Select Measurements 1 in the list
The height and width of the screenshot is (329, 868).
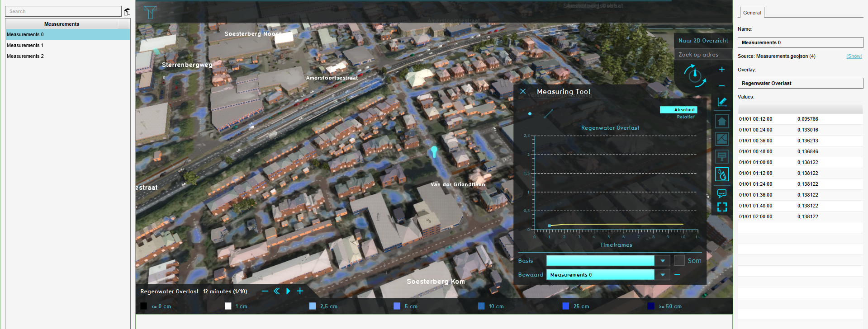(25, 45)
